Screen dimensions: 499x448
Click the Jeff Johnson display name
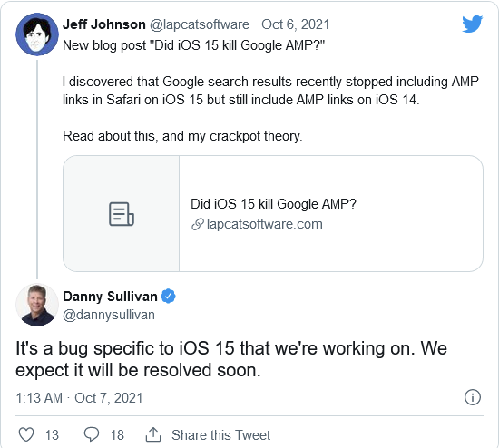(x=104, y=24)
